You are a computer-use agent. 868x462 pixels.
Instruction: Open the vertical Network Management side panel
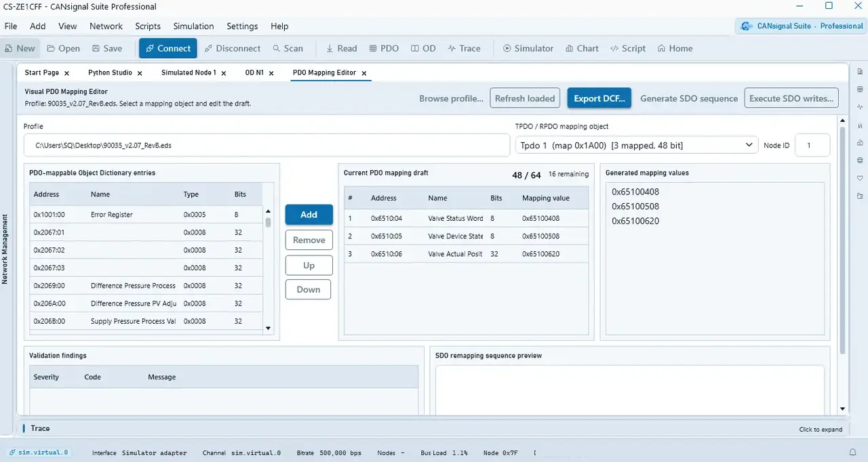click(x=5, y=249)
